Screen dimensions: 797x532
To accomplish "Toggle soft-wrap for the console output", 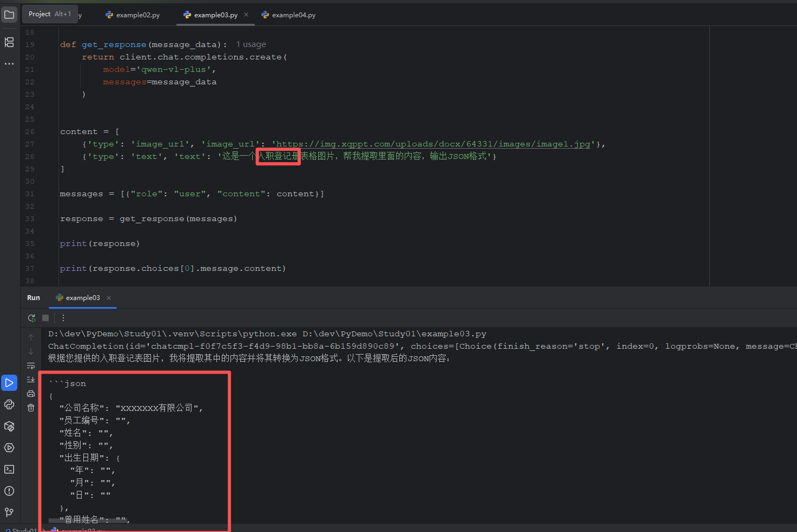I will (31, 365).
